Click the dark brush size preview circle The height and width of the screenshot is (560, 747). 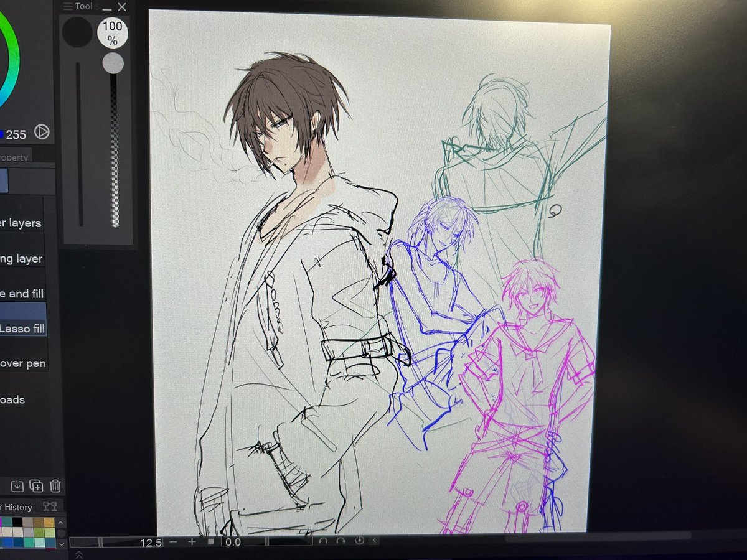coord(77,32)
